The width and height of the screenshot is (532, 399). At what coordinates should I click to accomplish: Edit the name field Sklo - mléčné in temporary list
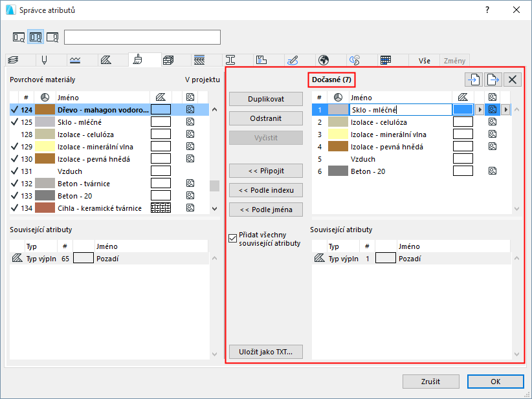tap(401, 110)
